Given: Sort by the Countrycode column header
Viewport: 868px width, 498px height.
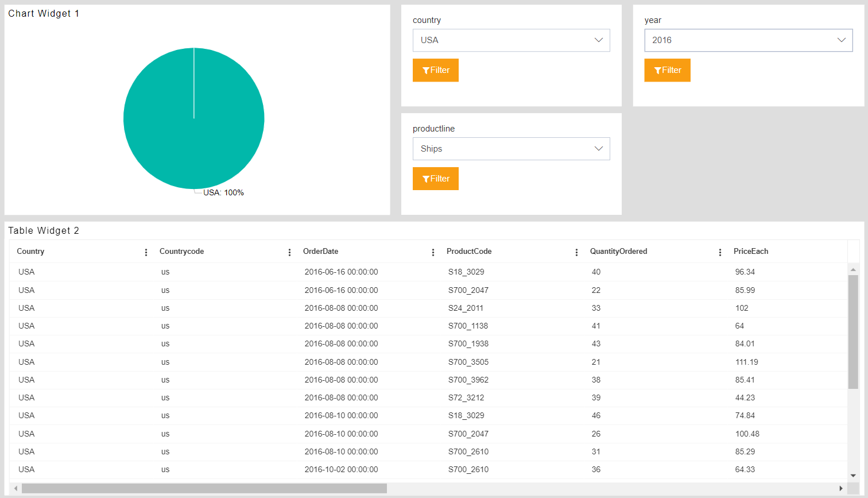Looking at the screenshot, I should click(x=181, y=252).
